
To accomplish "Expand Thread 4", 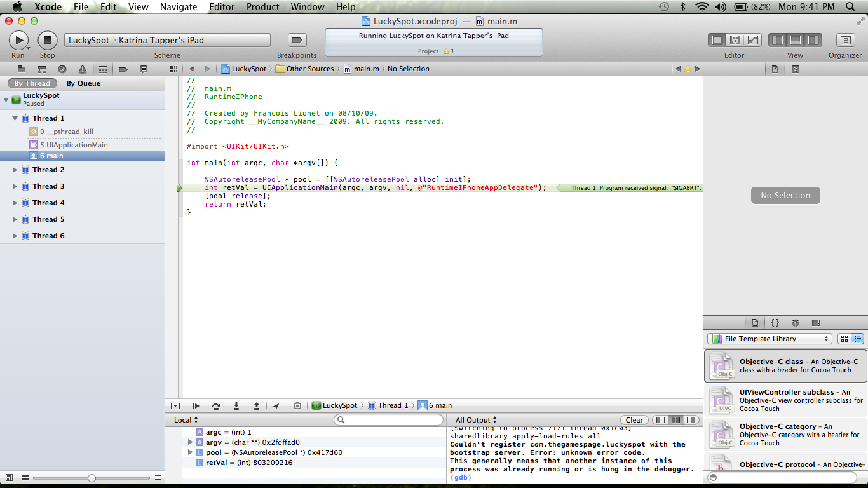I will click(15, 203).
